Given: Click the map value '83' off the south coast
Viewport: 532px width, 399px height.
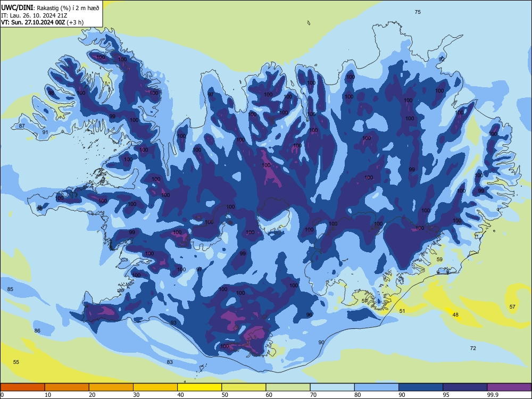Looking at the screenshot, I should coord(170,362).
